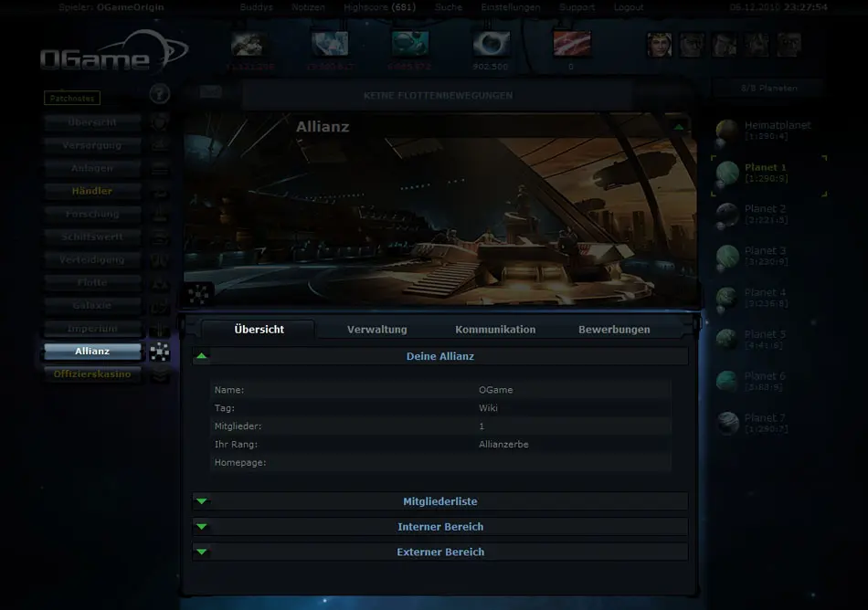Viewport: 868px width, 610px height.
Task: Click the alliance network icon beside Allianz
Action: click(x=159, y=352)
